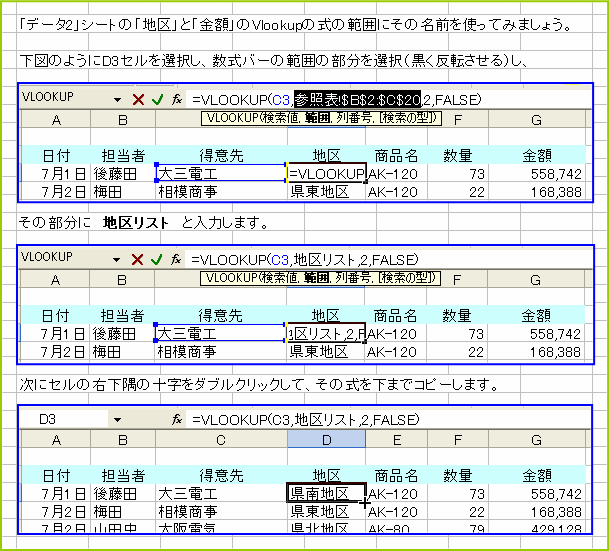Click the 地区 header cell above the =VLOOKUP cell
This screenshot has height=551, width=609.
pos(326,155)
